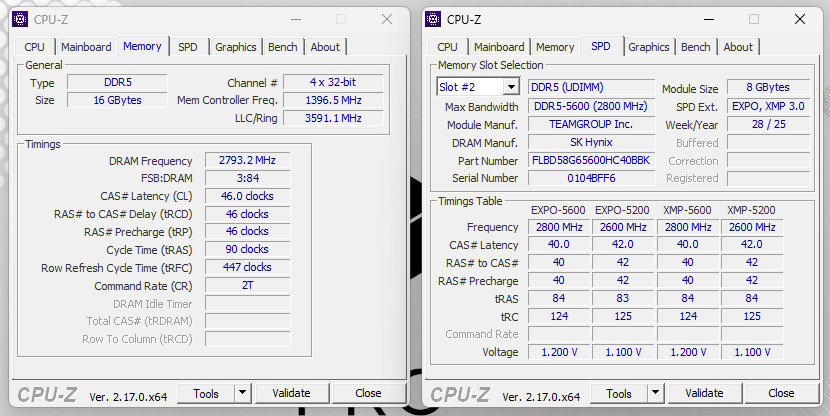Open Tools dropdown arrow in left window

pyautogui.click(x=242, y=393)
